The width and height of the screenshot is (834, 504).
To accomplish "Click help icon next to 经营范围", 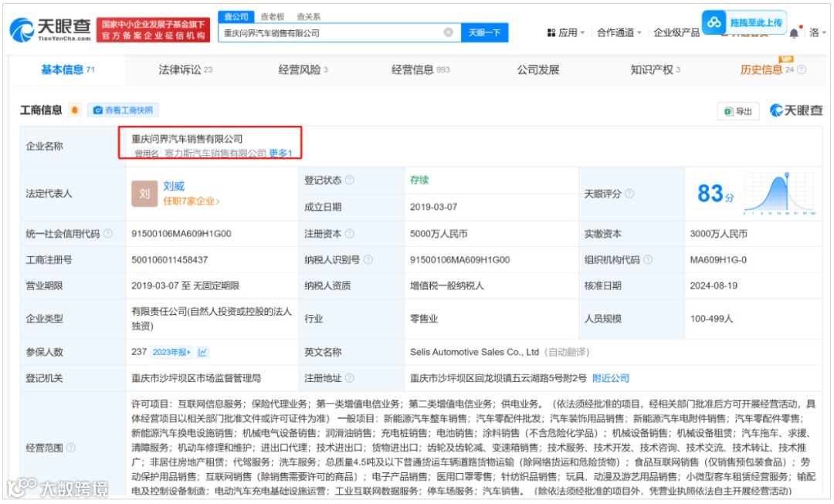I will (71, 448).
